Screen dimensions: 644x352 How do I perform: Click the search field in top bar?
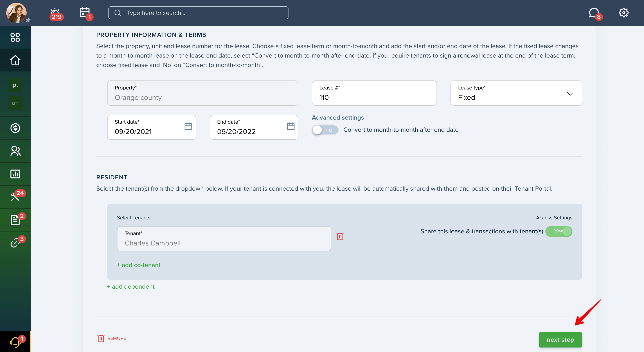tap(198, 13)
